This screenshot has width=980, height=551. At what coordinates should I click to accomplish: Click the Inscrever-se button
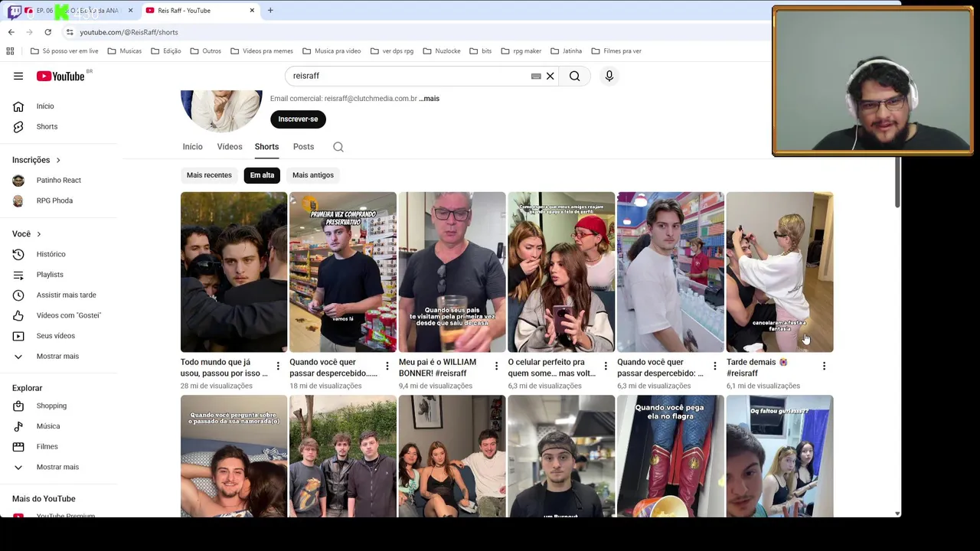[x=298, y=119]
